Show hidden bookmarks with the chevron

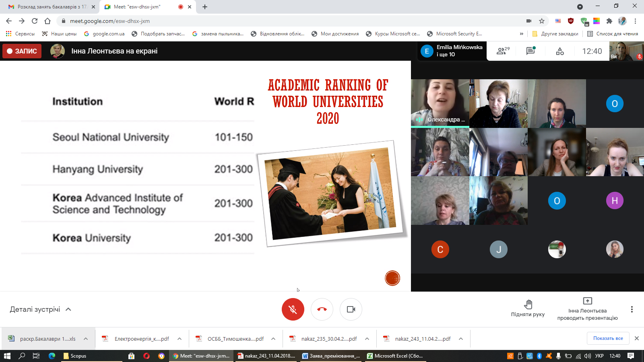[x=522, y=34]
